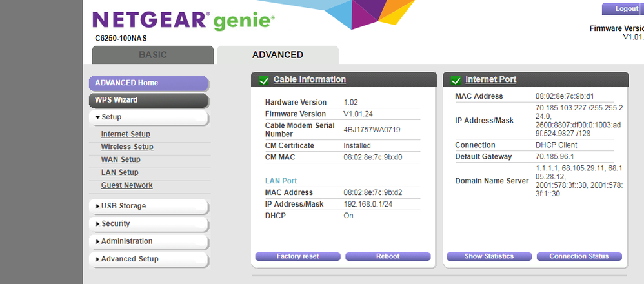Select the ADVANCED tab
The width and height of the screenshot is (644, 284).
tap(277, 55)
